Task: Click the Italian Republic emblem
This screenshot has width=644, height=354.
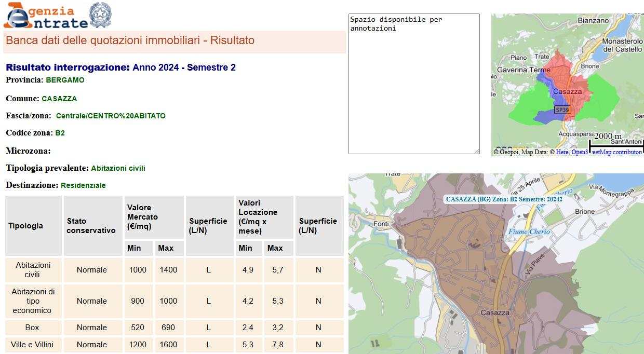Action: click(x=100, y=15)
